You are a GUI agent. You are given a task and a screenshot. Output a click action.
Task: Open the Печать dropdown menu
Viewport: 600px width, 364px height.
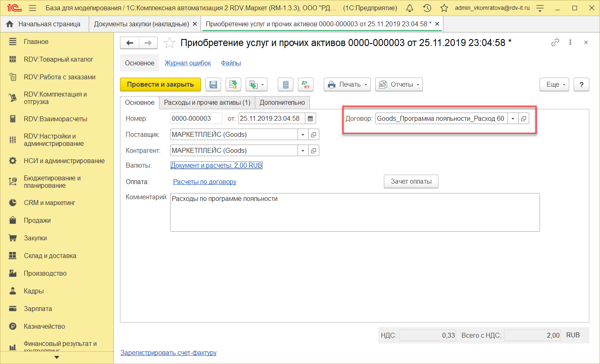coord(347,85)
